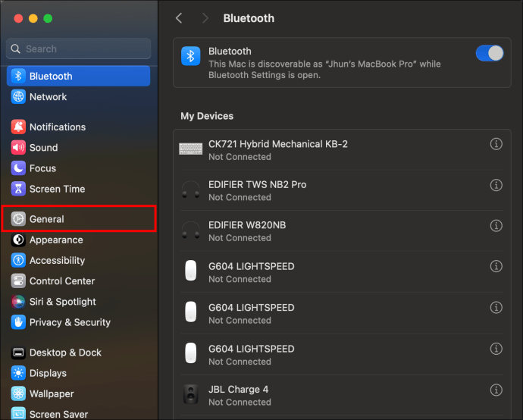
Task: Click the forward chevron button
Action: 205,17
